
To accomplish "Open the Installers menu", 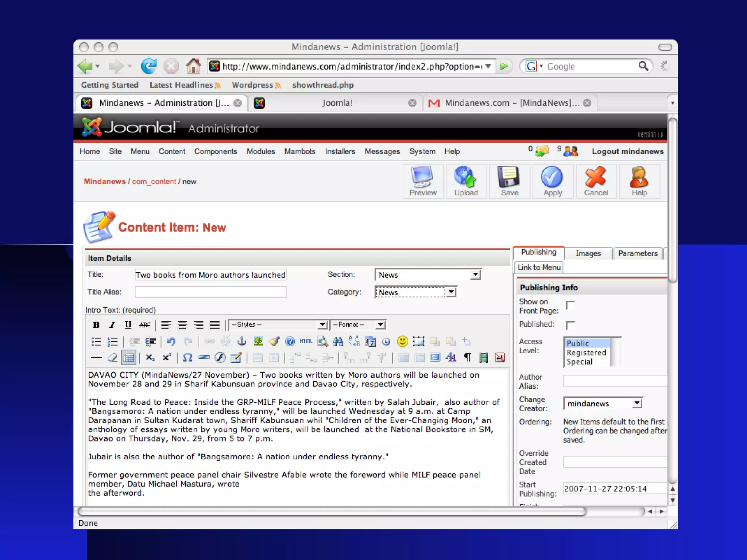I will [x=340, y=152].
